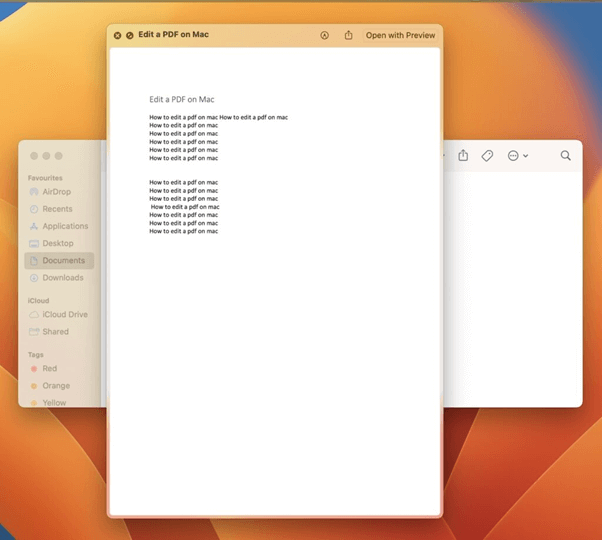The image size is (602, 540).
Task: Click the Documents page icon in sidebar
Action: [34, 261]
